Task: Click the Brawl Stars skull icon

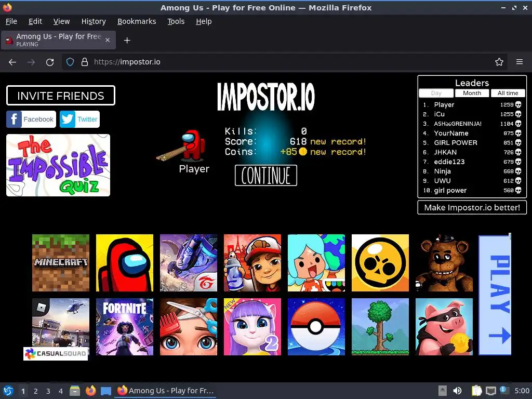Action: [x=380, y=262]
